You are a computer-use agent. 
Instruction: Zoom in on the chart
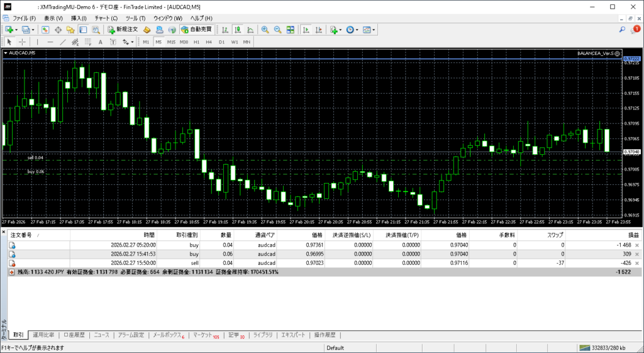pyautogui.click(x=265, y=30)
